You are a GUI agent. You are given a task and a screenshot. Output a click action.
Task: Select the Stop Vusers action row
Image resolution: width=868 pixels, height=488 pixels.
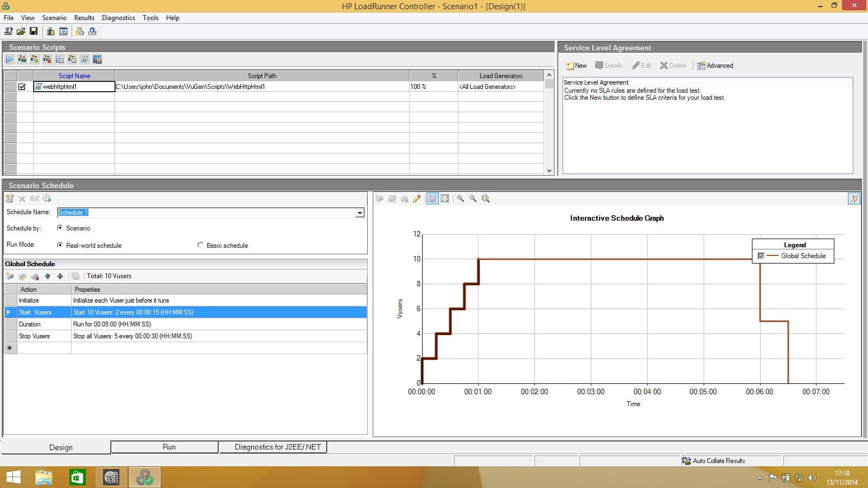[x=186, y=336]
